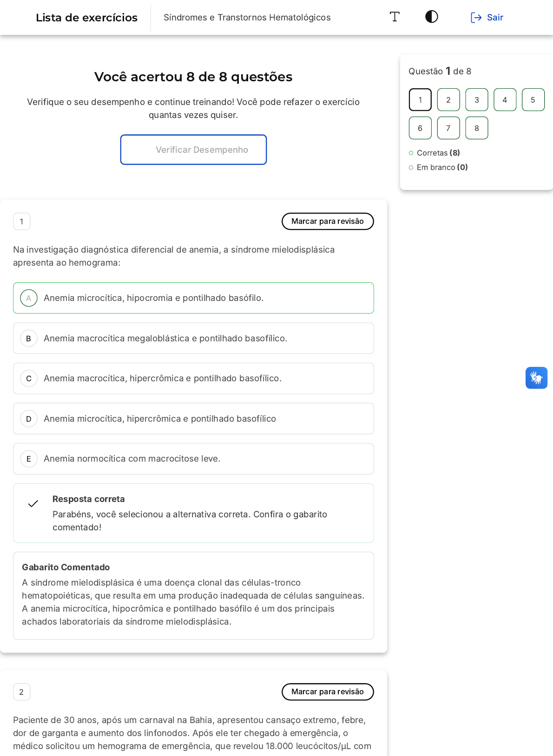Viewport: 553px width, 756px height.
Task: Jump to question 6 box
Action: pos(420,128)
